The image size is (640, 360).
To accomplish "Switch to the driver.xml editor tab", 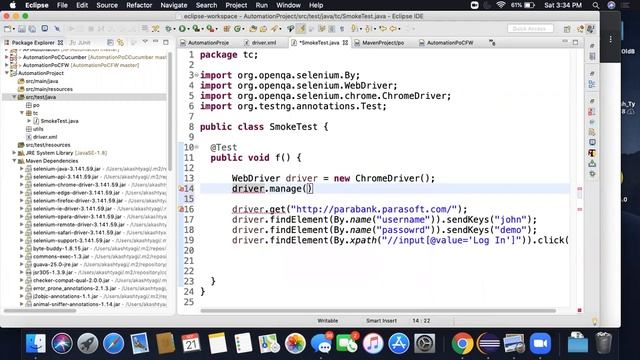I will pos(260,42).
